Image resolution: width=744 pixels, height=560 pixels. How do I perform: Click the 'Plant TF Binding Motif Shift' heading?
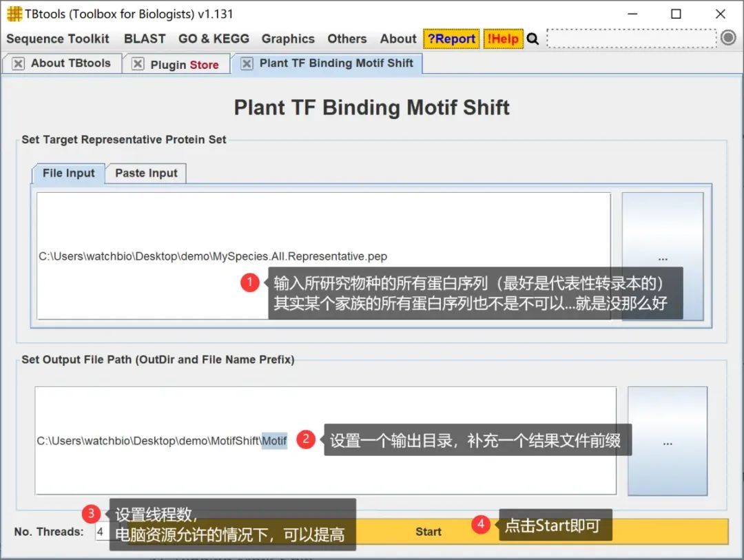pos(371,107)
